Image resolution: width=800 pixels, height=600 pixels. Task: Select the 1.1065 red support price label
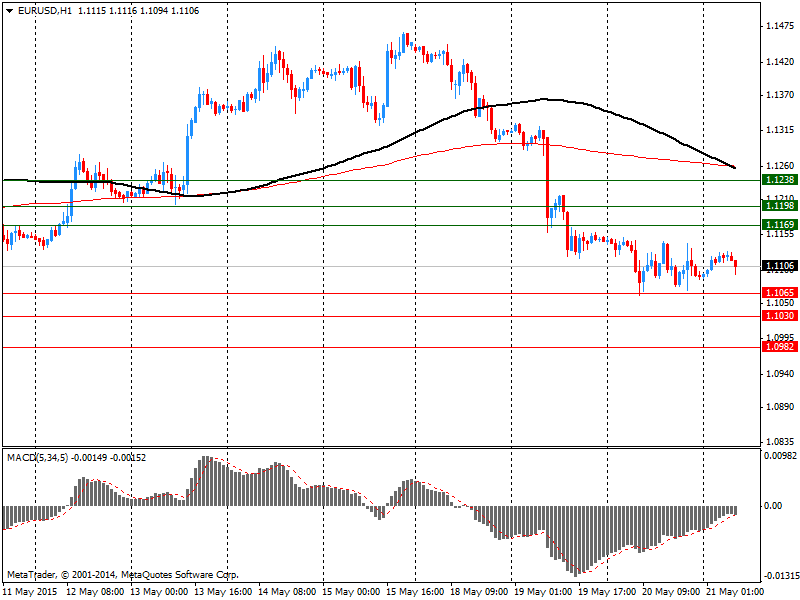[779, 292]
